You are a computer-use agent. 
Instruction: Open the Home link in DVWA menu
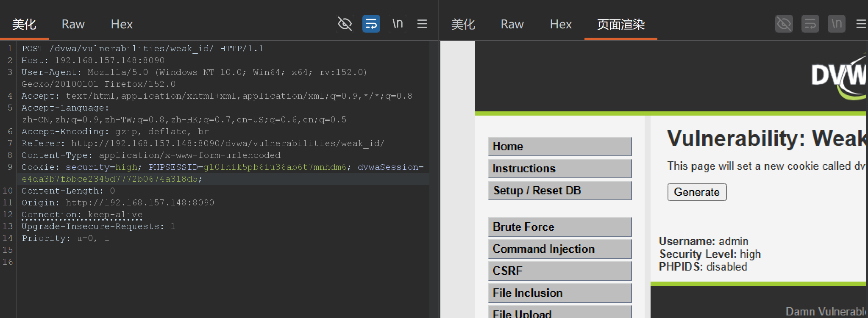(559, 147)
